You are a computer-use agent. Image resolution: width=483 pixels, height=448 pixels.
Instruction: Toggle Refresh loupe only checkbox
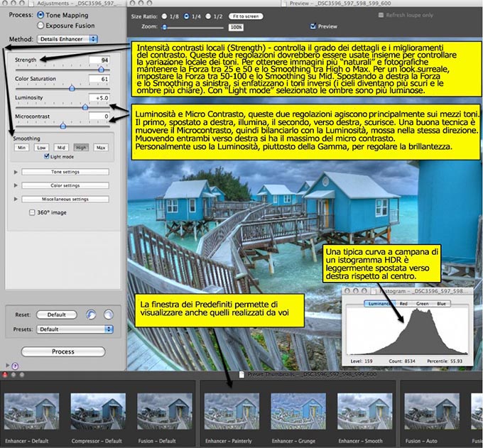pyautogui.click(x=381, y=15)
